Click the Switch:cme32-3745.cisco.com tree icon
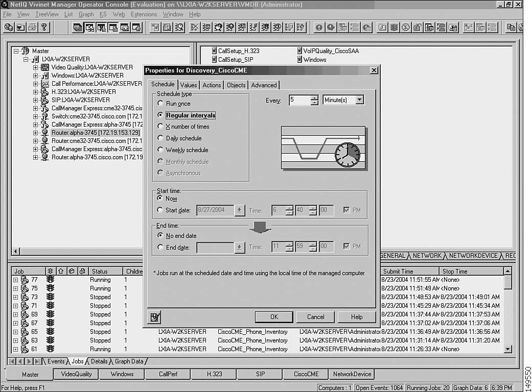The image size is (532, 392). (45, 116)
